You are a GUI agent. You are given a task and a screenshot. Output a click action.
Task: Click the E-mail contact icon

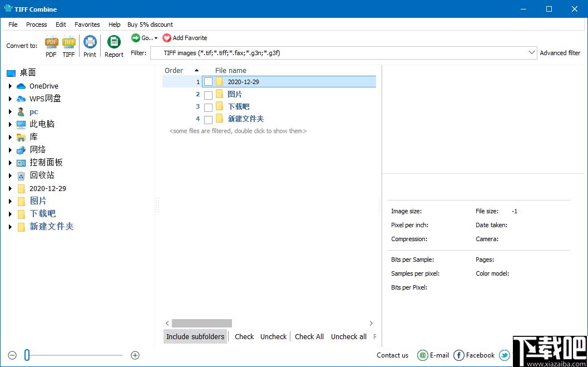pos(423,355)
